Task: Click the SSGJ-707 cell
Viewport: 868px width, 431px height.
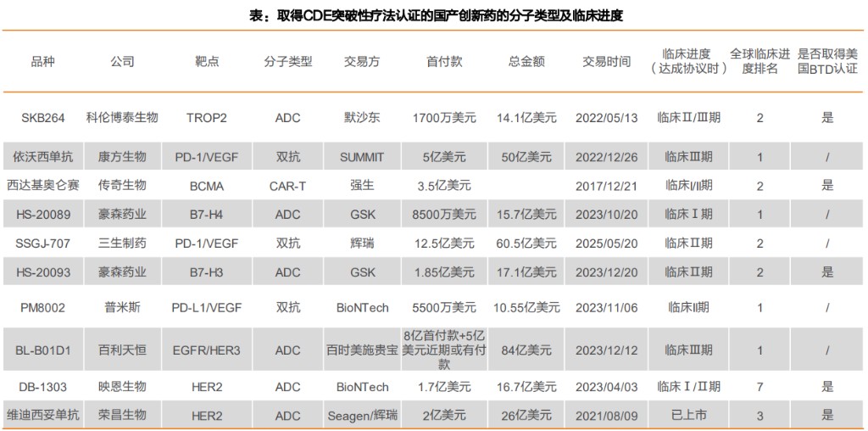Action: click(43, 243)
